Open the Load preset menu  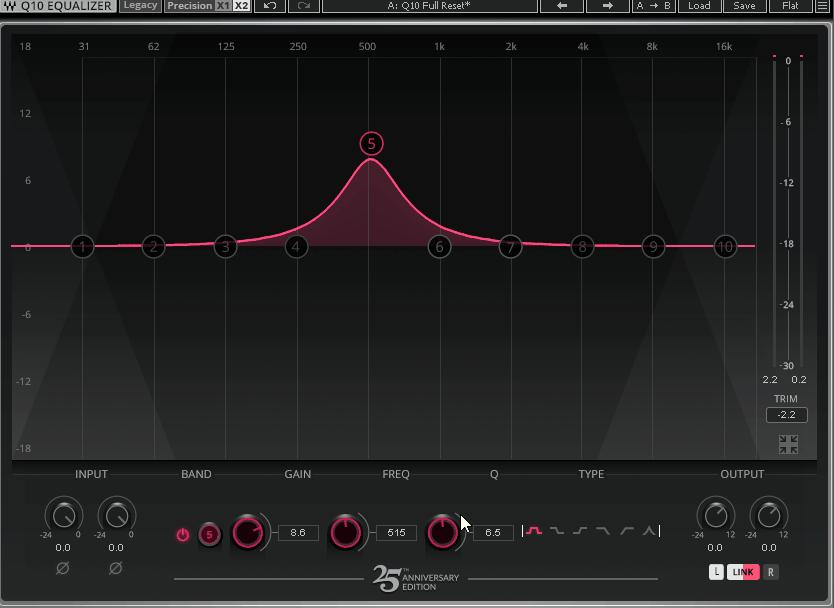tap(698, 6)
